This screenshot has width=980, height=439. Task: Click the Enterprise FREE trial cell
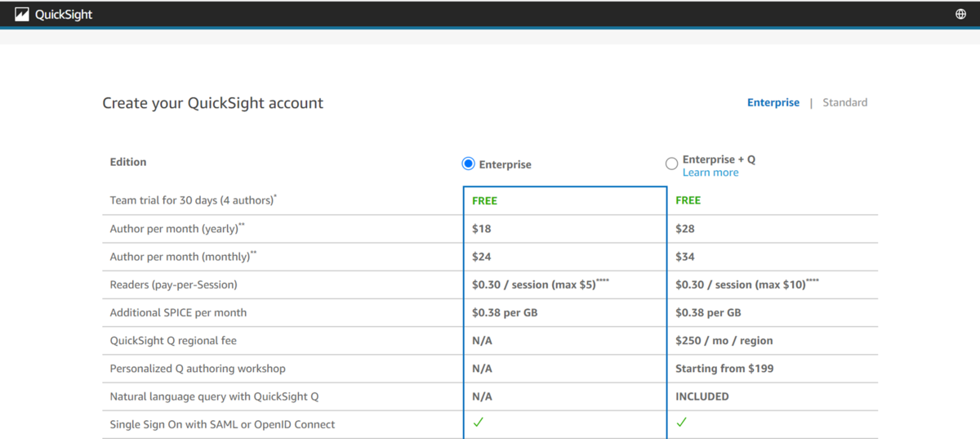pos(484,200)
